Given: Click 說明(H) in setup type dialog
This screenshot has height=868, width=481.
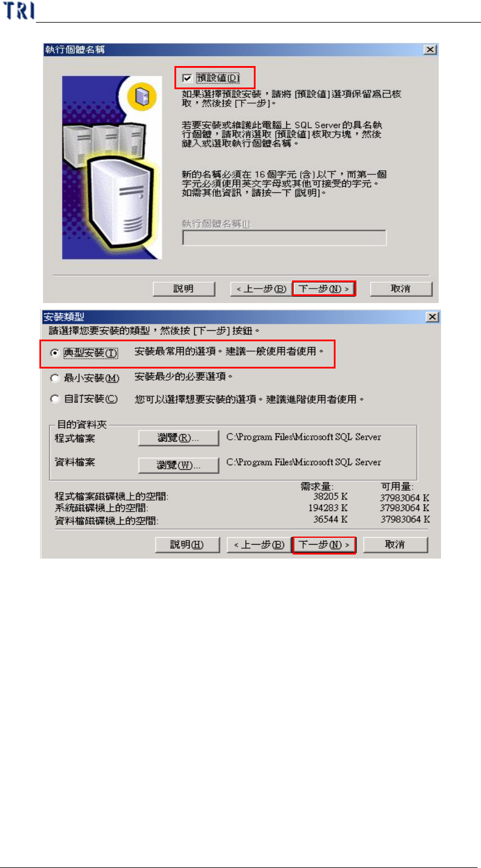Looking at the screenshot, I should pyautogui.click(x=187, y=545).
